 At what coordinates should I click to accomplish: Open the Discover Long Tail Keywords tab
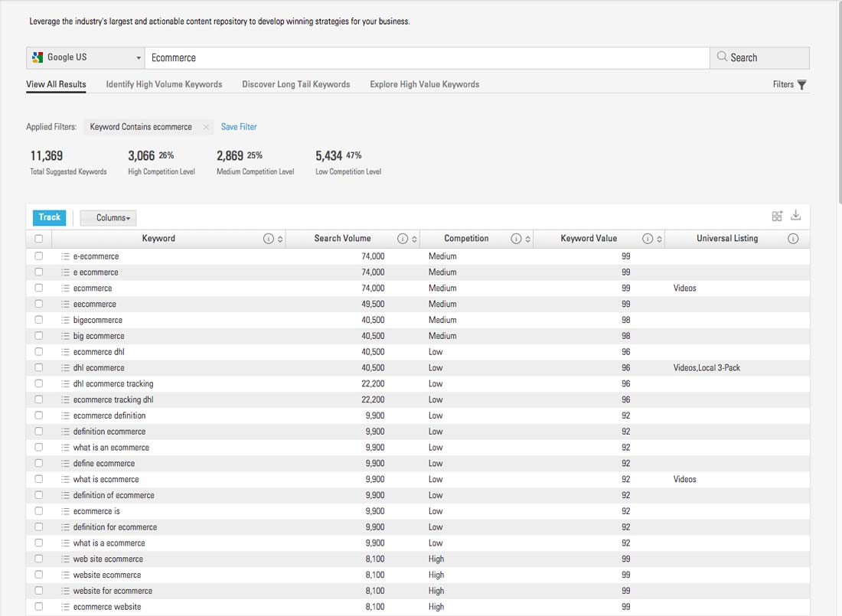(295, 84)
